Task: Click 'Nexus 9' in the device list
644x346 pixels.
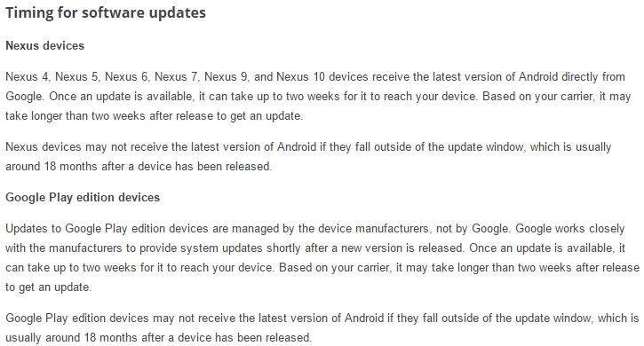Action: (226, 77)
